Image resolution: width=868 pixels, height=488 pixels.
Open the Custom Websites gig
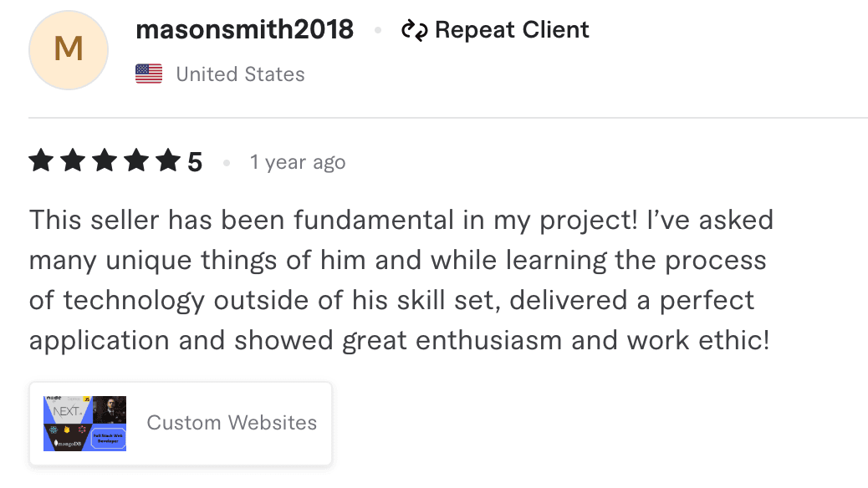[232, 423]
